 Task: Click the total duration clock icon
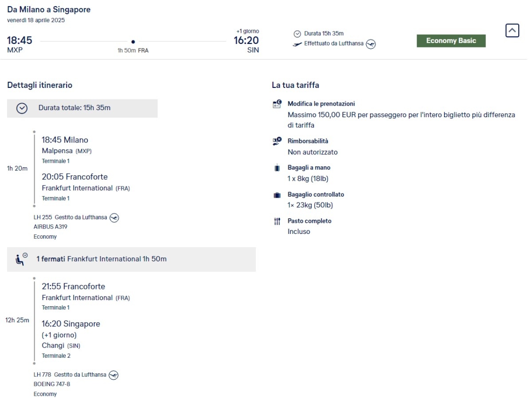(x=22, y=108)
